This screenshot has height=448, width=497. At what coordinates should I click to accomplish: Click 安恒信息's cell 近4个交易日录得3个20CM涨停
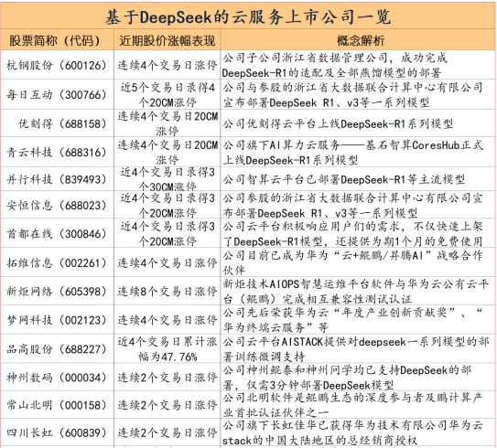(167, 206)
